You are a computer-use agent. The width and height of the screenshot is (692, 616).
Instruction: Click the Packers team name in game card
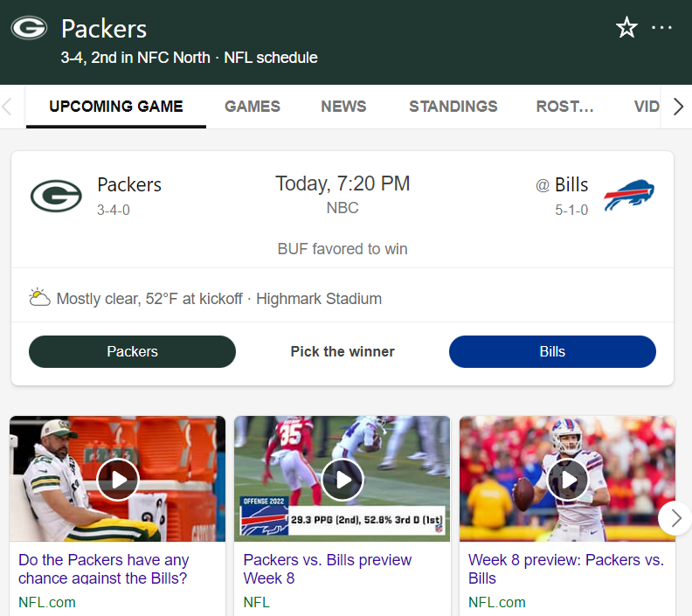[x=129, y=184]
